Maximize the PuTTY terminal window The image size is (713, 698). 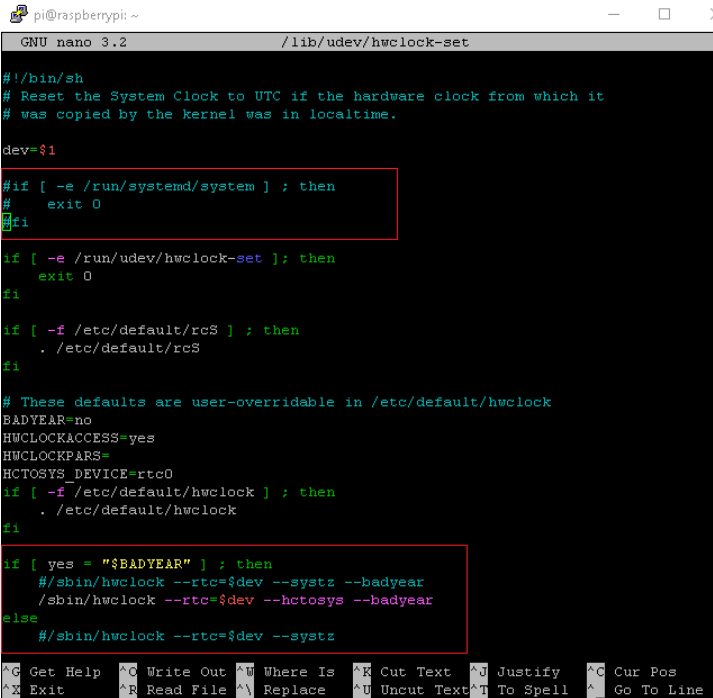point(664,15)
